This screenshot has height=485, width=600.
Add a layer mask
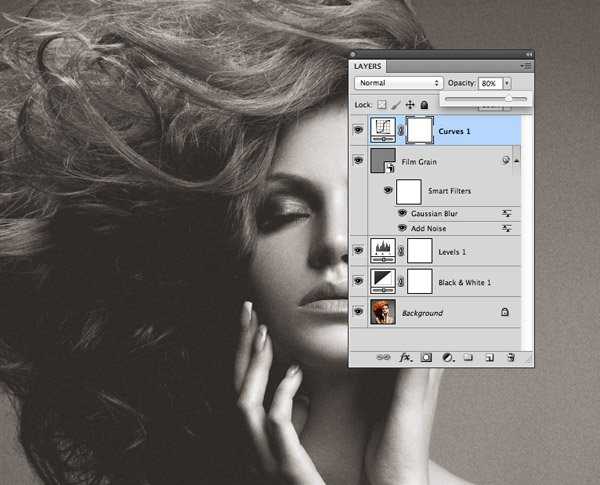point(426,356)
